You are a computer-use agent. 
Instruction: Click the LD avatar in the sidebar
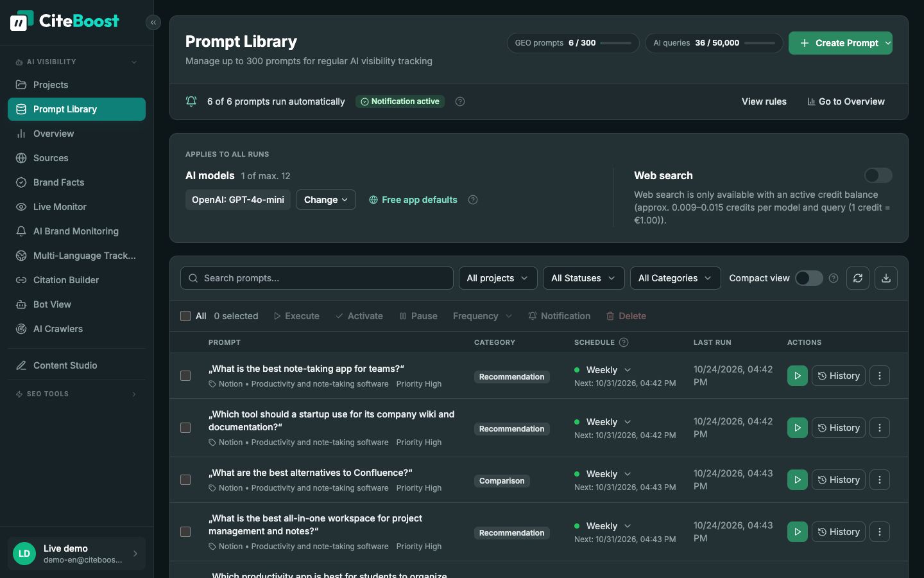24,554
